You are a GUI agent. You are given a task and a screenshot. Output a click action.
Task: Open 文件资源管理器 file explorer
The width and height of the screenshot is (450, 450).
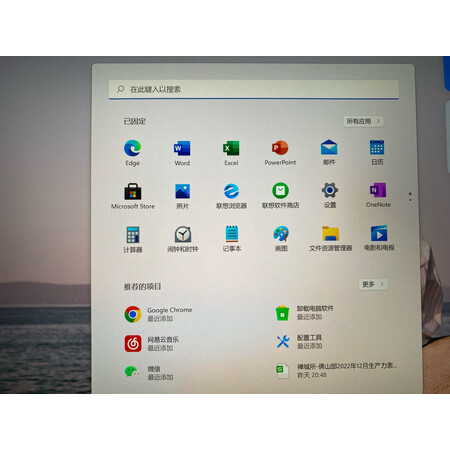point(330,238)
